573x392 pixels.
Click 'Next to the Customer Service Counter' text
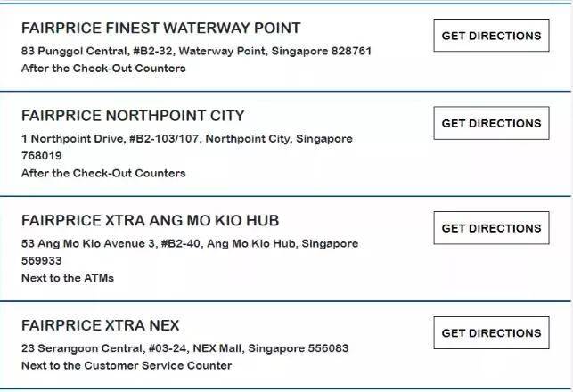(x=127, y=365)
